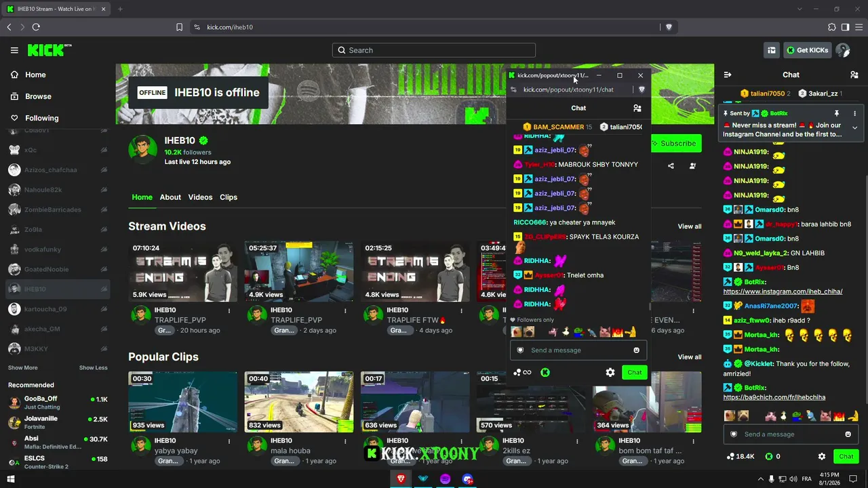Open emote picker in popout chat

pyautogui.click(x=636, y=350)
